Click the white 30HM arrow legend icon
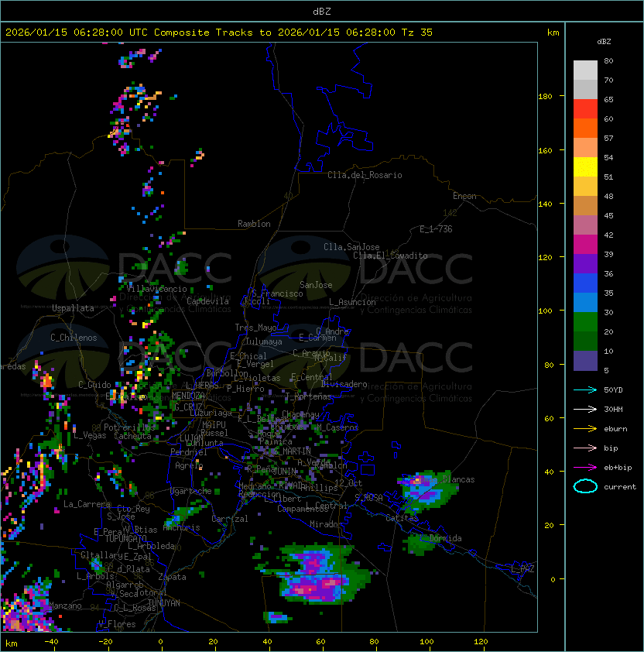Screen dimensions: 644x652 click(x=585, y=409)
